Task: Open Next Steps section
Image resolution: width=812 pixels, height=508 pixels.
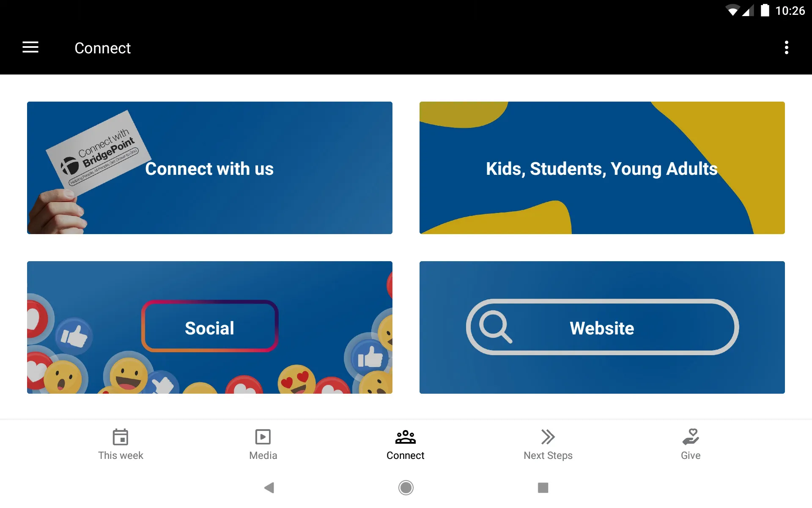Action: (x=548, y=444)
